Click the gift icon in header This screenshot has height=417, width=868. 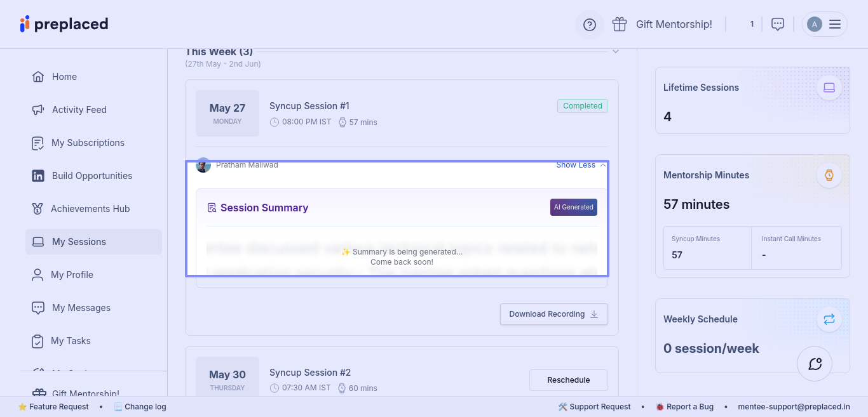click(x=620, y=24)
